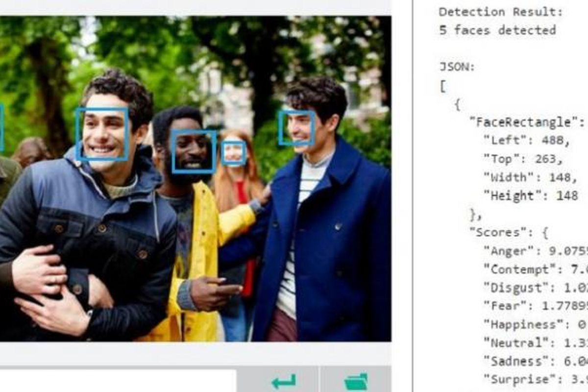Click the "Height": 148 value line
The width and height of the screenshot is (588, 392).
pyautogui.click(x=530, y=196)
